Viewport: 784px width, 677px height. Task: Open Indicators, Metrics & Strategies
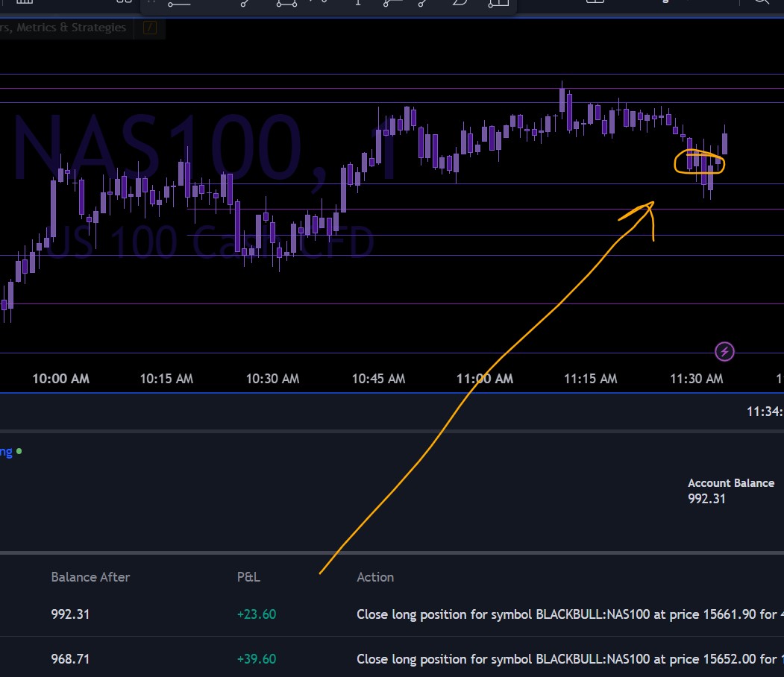[63, 28]
